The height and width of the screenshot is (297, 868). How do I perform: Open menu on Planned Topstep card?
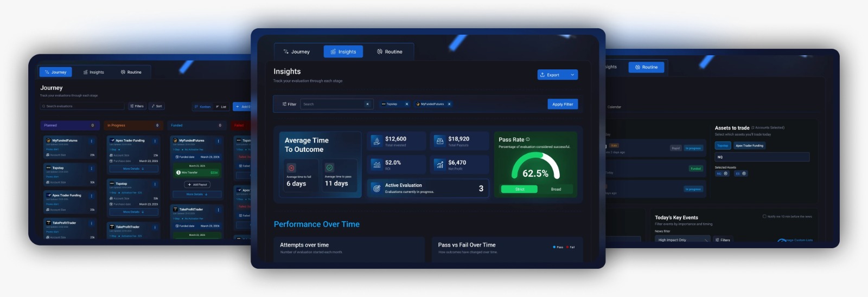point(91,168)
